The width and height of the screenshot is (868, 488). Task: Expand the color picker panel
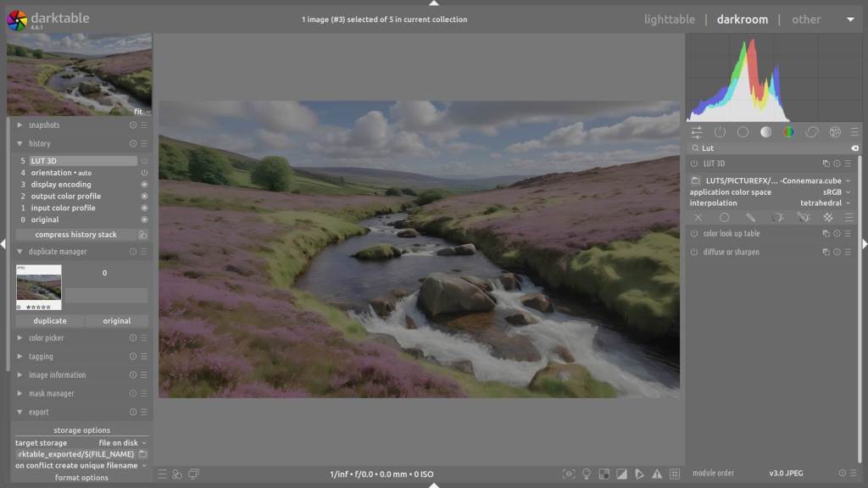[x=20, y=338]
